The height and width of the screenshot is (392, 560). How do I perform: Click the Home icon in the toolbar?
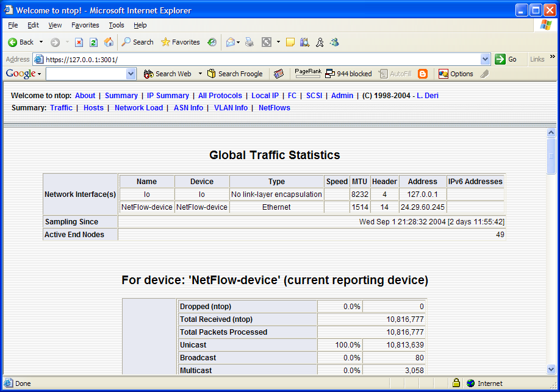click(109, 42)
